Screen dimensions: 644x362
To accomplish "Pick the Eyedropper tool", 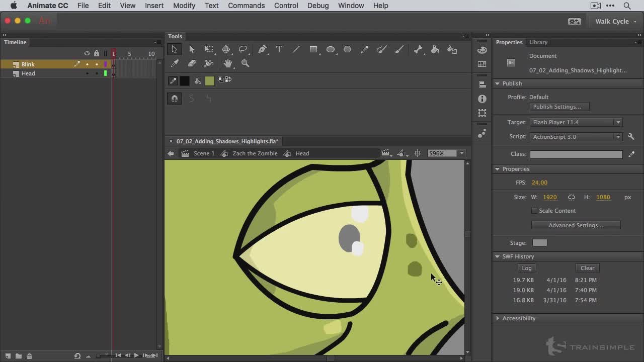I will 175,63.
